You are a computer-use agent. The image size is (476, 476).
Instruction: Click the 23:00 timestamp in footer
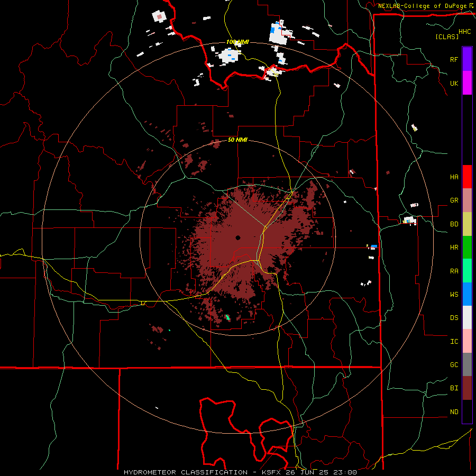[x=345, y=472]
